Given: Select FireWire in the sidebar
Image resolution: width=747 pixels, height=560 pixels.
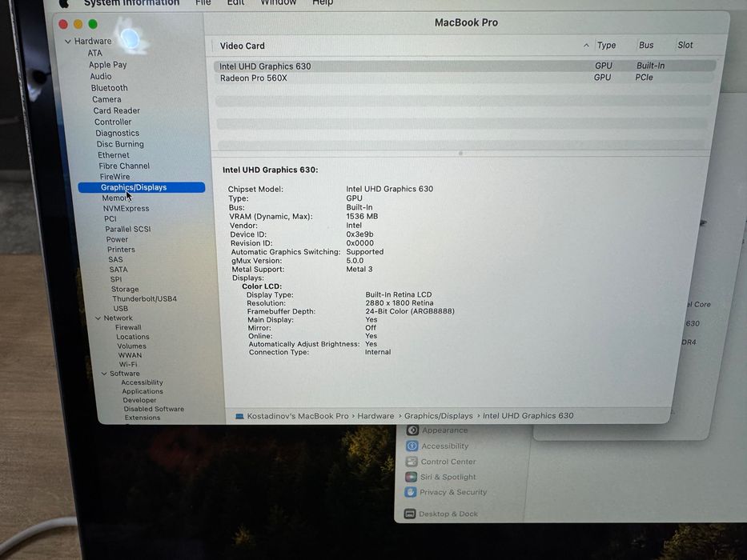Looking at the screenshot, I should click(114, 177).
